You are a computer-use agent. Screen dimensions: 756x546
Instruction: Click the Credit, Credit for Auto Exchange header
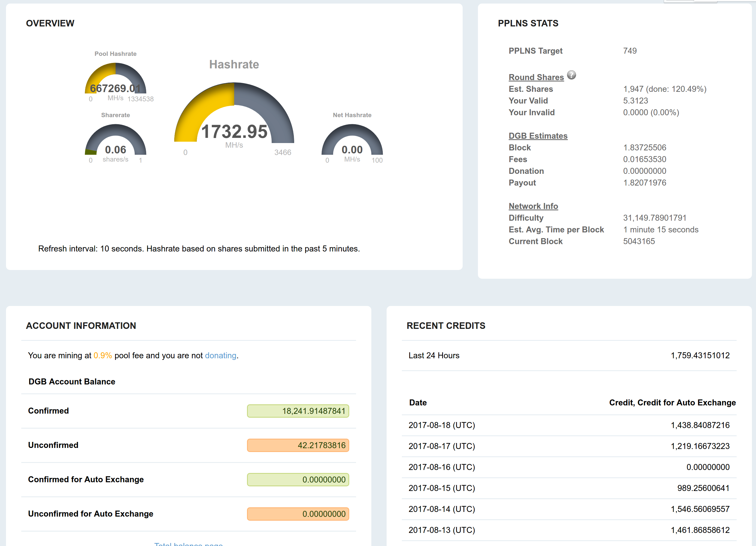[x=672, y=402]
